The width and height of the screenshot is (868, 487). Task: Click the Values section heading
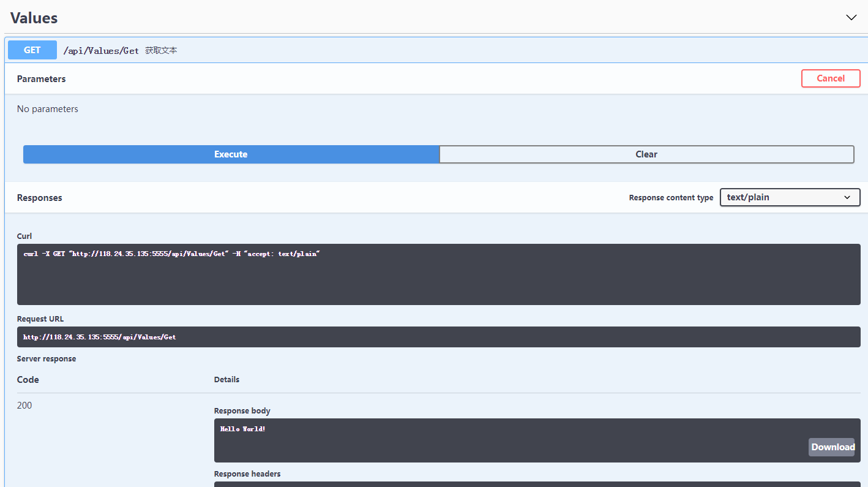tap(34, 18)
